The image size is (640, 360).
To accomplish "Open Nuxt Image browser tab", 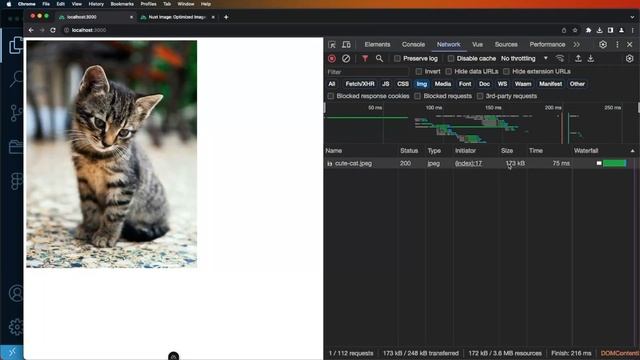I will pyautogui.click(x=177, y=17).
